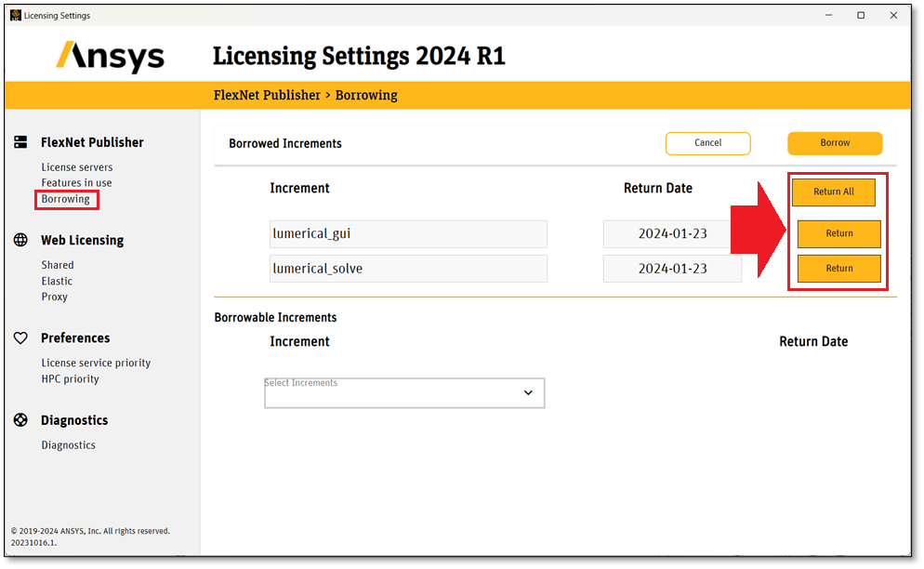Close the Licensing Settings window
Viewport: 924px width, 569px height.
pos(893,15)
